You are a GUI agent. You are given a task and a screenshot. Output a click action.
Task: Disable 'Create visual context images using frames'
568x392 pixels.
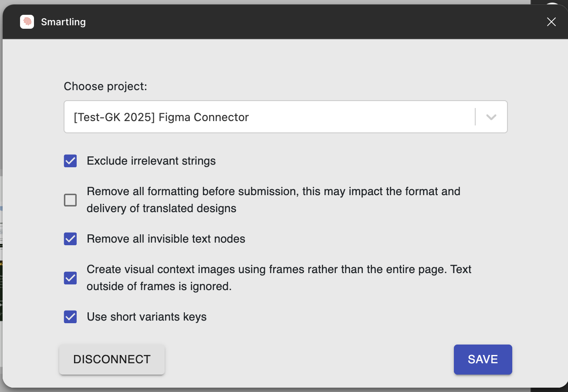coord(70,278)
